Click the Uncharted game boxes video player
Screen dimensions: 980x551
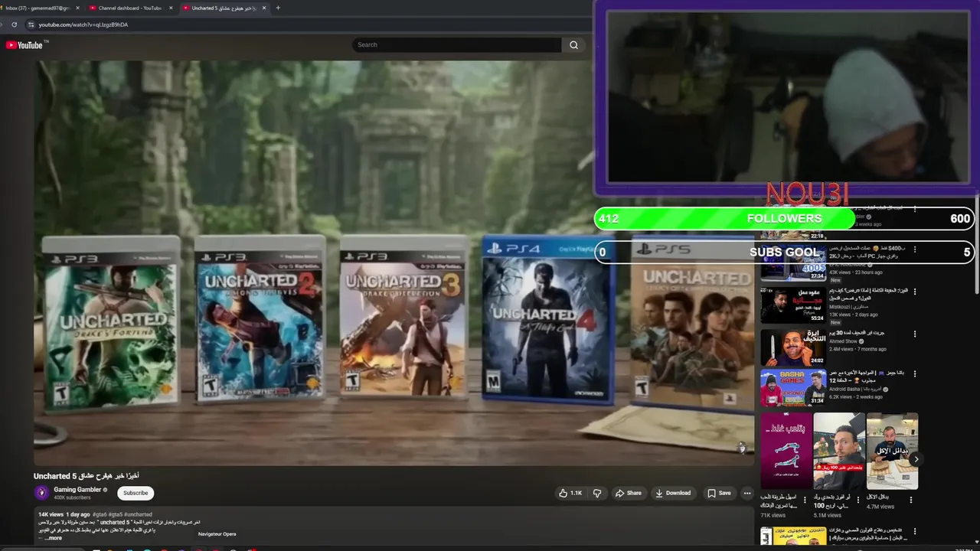coord(394,262)
